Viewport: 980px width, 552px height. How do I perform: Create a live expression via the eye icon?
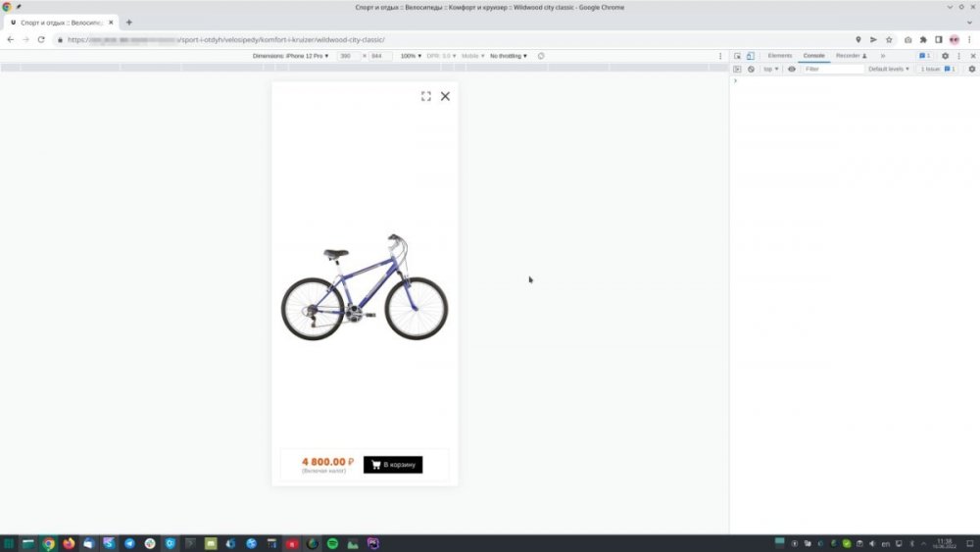[x=792, y=70]
